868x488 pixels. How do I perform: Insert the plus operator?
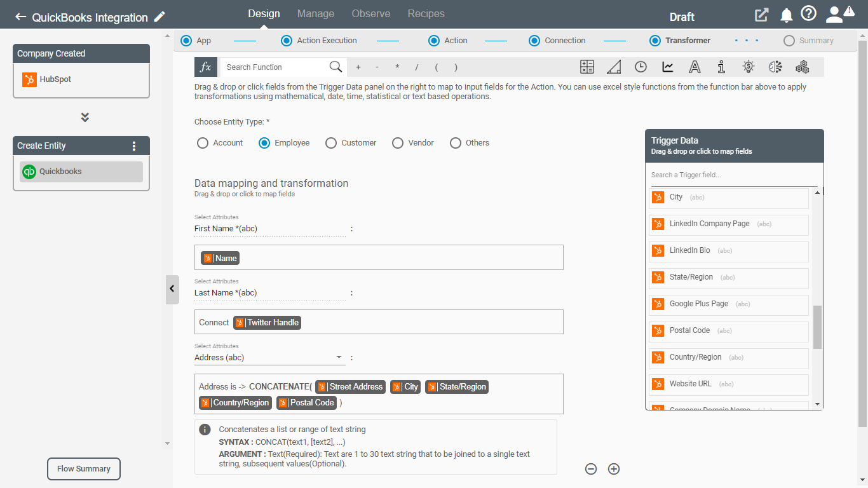(358, 67)
